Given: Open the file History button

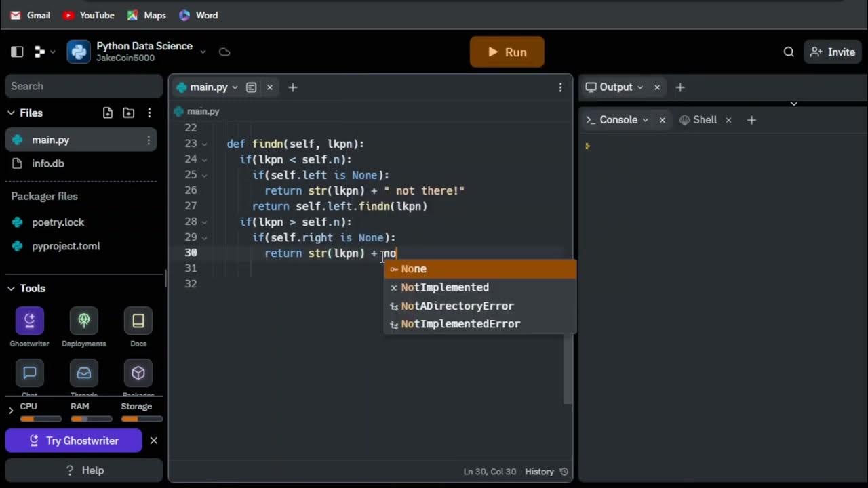Looking at the screenshot, I should click(x=547, y=472).
